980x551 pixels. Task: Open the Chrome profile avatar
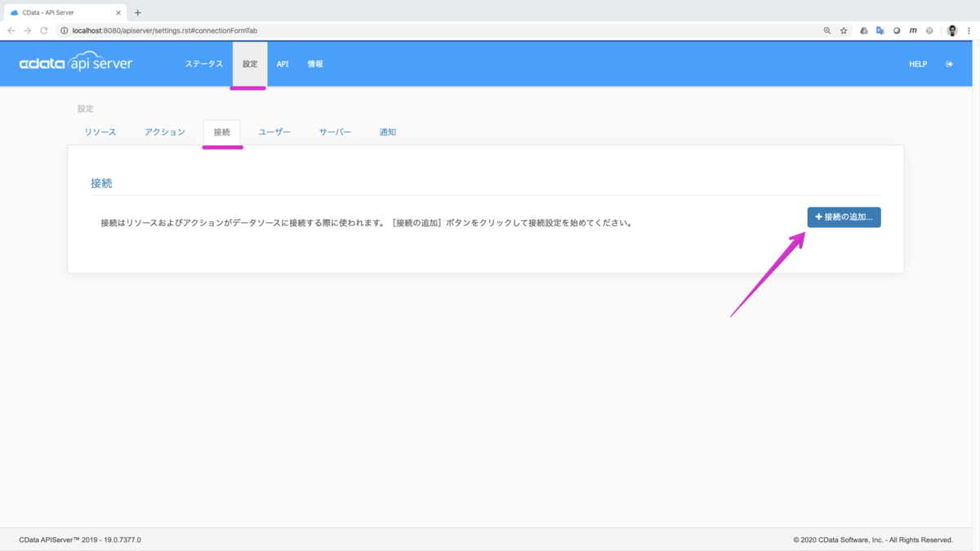tap(952, 31)
